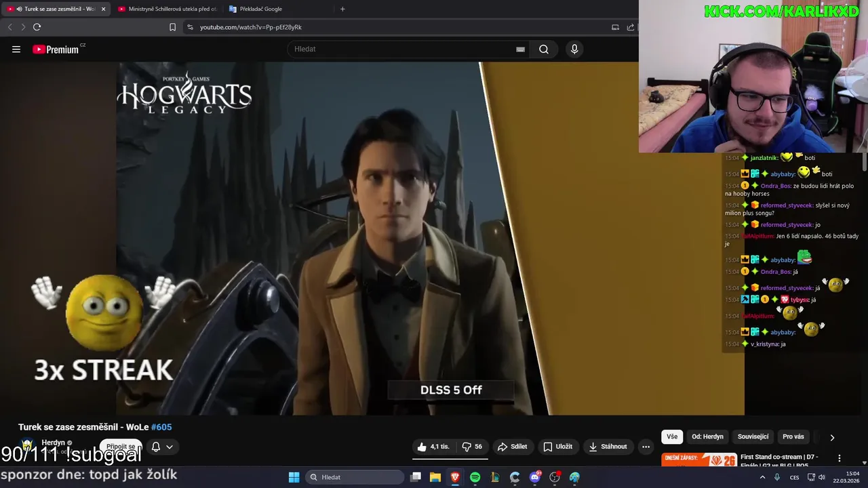Click chat username janzlatnik
Viewport: 868px width, 488px height.
pos(764,158)
